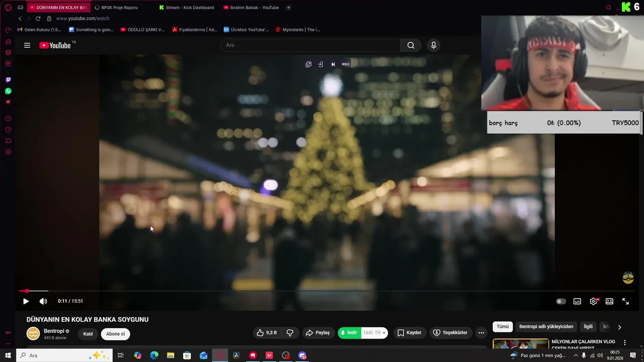Click the YouTube Ara search box

(x=310, y=45)
